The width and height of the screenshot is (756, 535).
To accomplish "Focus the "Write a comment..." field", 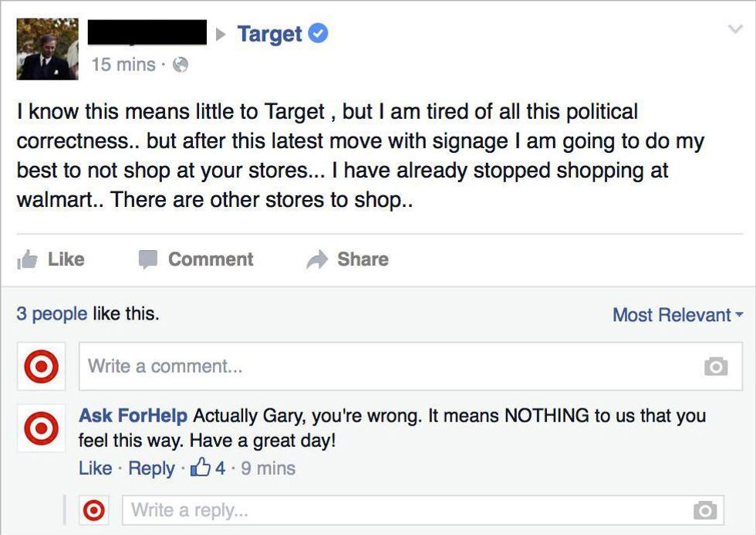I will pyautogui.click(x=386, y=366).
